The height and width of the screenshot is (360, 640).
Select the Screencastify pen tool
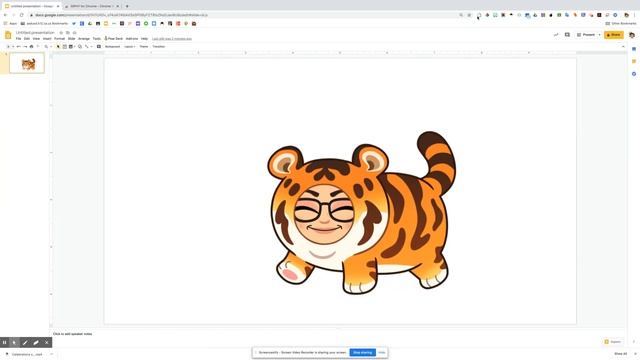(25, 342)
